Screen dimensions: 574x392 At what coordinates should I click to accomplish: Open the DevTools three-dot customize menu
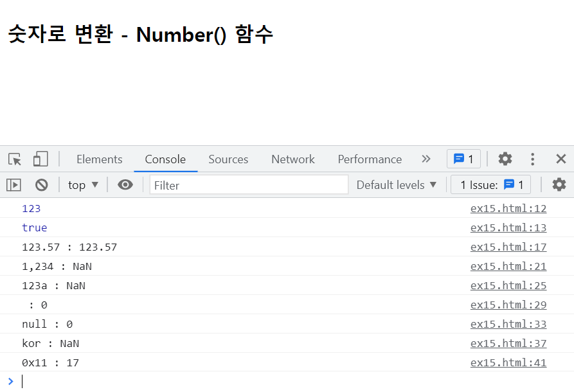pyautogui.click(x=532, y=159)
